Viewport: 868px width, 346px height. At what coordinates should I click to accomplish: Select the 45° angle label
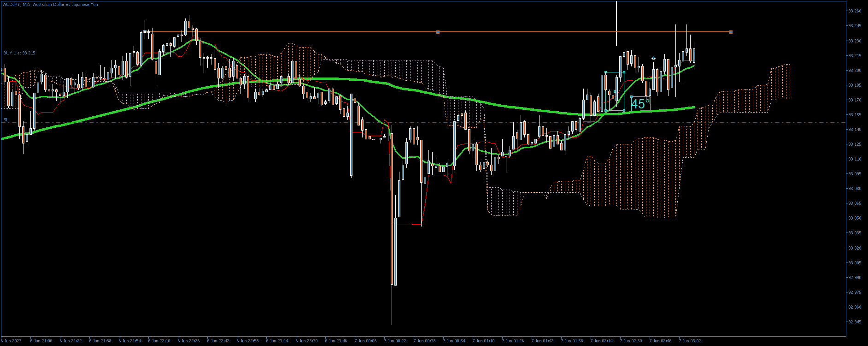click(x=640, y=104)
